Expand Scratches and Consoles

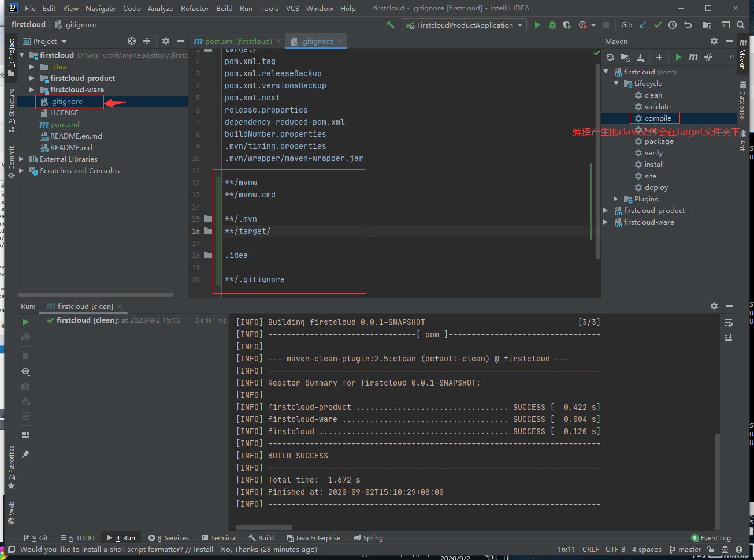click(21, 171)
